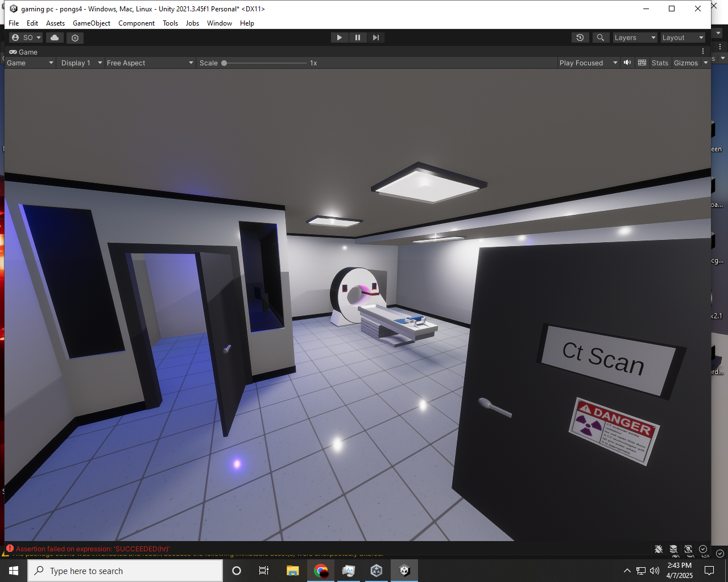Image resolution: width=728 pixels, height=582 pixels.
Task: Pause the game with the Pause icon
Action: (358, 37)
